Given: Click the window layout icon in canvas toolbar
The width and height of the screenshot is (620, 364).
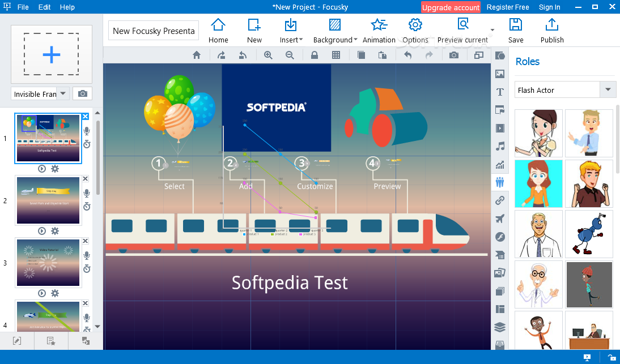Looking at the screenshot, I should [x=479, y=55].
